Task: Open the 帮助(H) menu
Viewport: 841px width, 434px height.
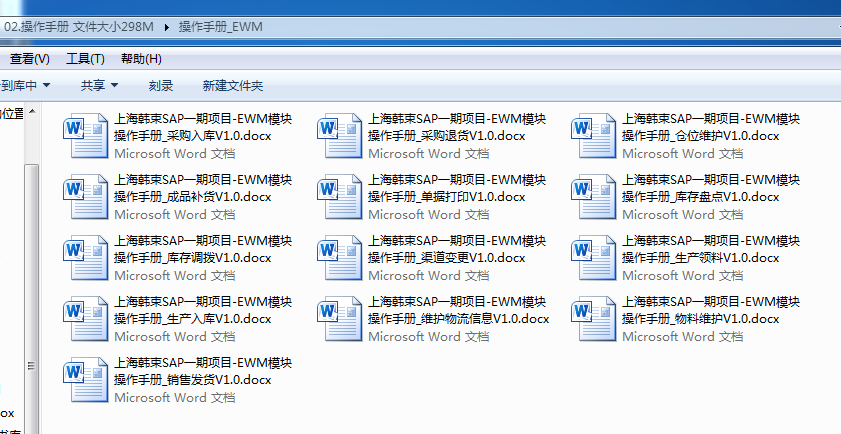Action: coord(141,59)
